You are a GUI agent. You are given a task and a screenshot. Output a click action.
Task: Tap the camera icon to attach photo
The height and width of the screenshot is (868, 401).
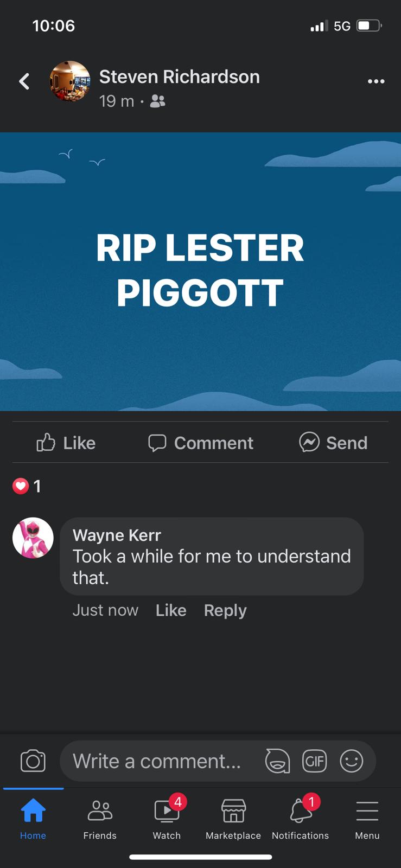(x=33, y=761)
